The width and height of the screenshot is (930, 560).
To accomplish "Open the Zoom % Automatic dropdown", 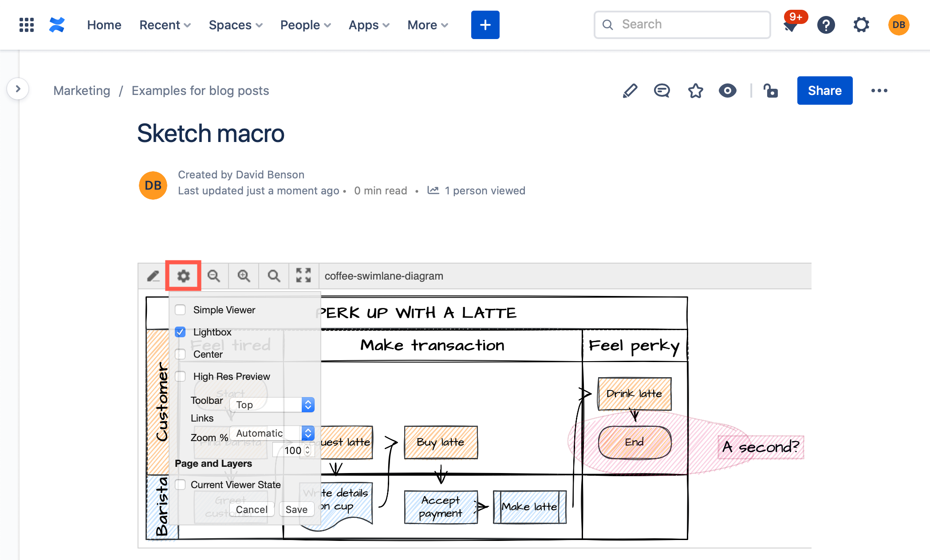I will [272, 433].
